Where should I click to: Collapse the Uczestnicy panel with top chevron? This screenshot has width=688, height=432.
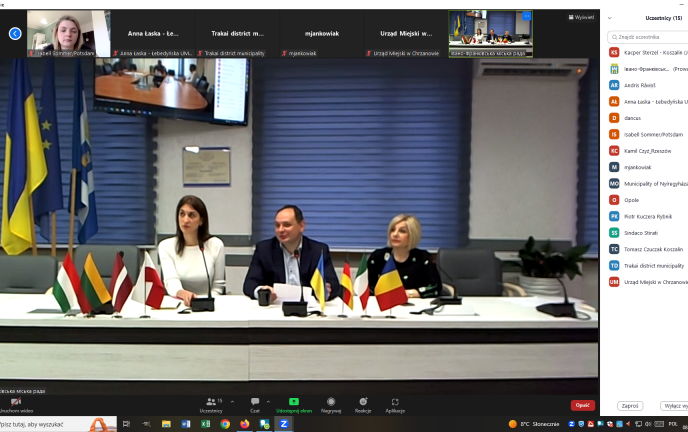tap(609, 18)
